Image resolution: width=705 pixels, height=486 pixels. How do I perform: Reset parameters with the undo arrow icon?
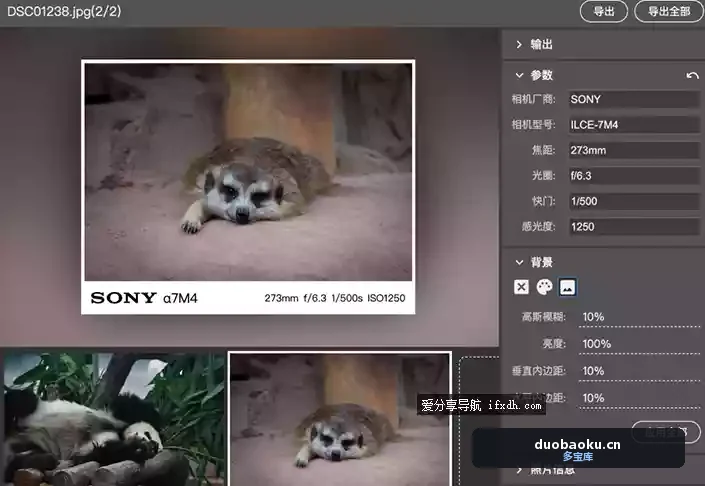point(692,76)
